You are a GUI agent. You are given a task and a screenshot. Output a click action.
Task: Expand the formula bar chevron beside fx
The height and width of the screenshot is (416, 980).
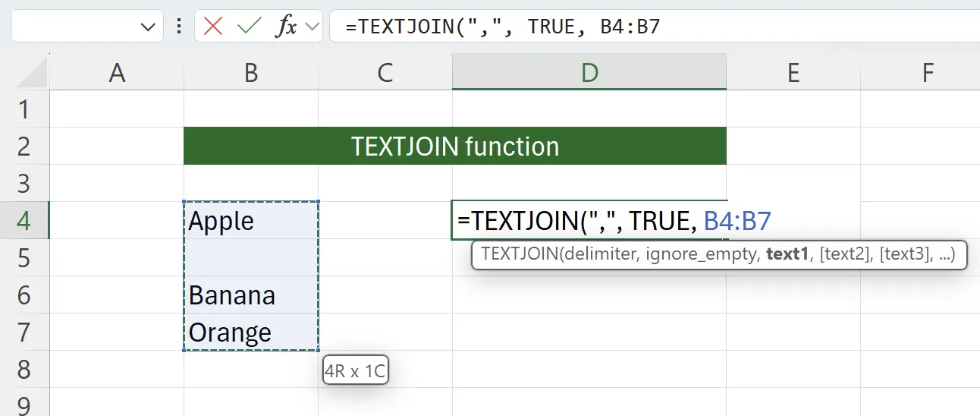click(312, 27)
